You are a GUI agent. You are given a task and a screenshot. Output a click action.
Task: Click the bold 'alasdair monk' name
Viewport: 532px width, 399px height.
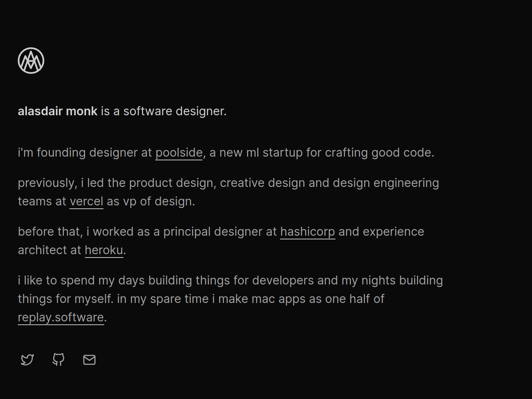point(58,111)
